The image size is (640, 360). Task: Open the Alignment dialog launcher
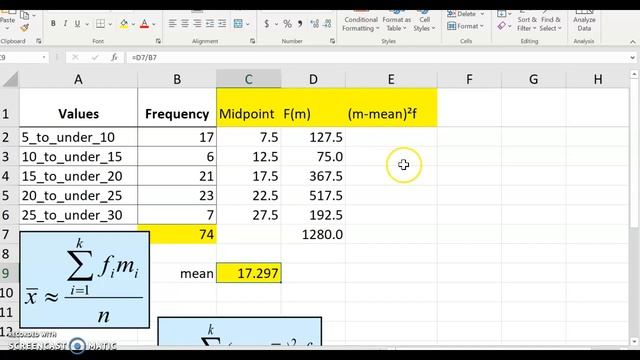point(253,41)
